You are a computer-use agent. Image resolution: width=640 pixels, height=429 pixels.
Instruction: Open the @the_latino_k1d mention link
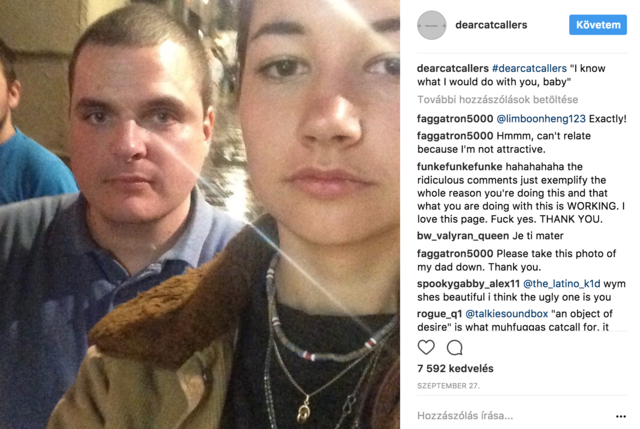tap(562, 284)
